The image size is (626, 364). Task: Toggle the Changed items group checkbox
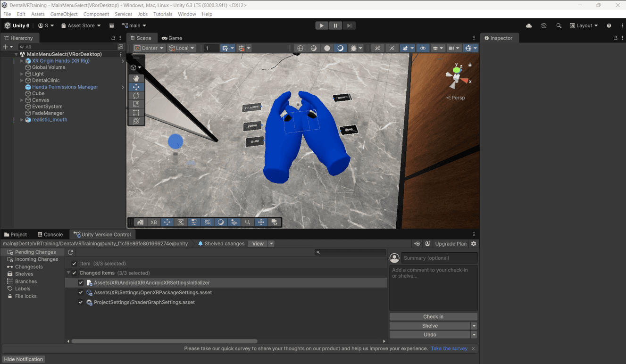[x=74, y=273]
